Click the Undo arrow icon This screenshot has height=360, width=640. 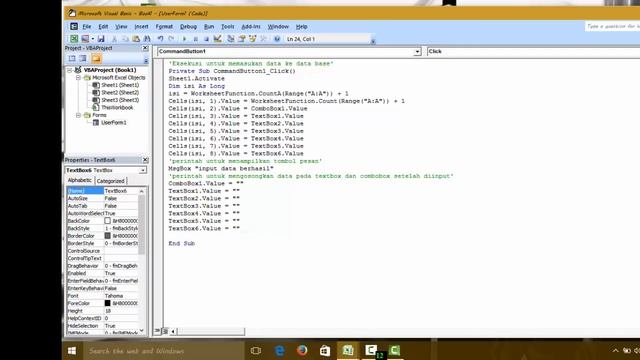click(x=160, y=39)
